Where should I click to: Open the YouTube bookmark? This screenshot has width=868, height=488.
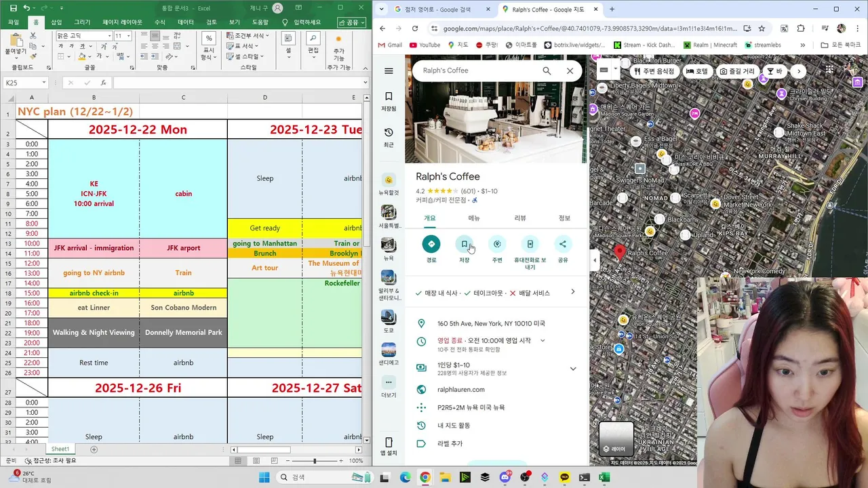[x=425, y=45]
